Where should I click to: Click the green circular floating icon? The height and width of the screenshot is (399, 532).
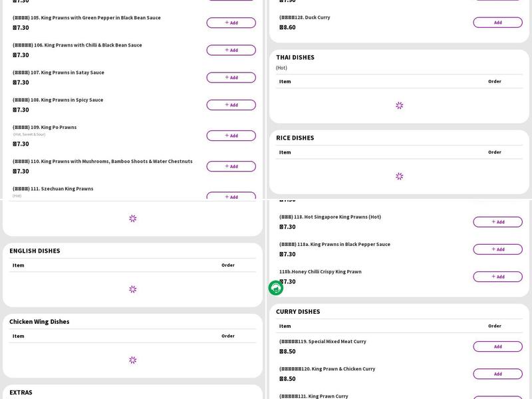pos(276,288)
